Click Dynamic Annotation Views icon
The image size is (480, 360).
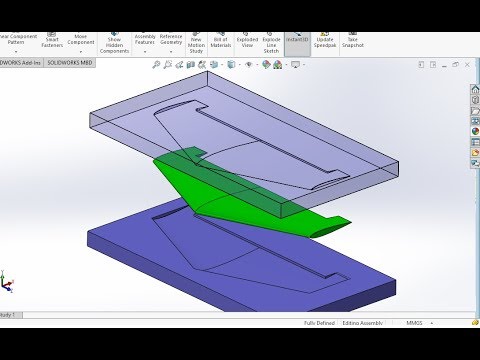coord(202,65)
